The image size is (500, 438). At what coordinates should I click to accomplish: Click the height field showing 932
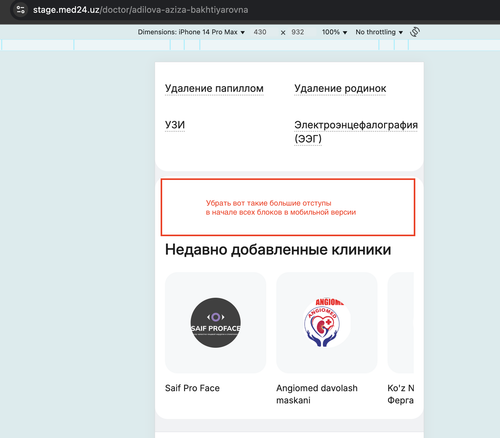click(x=298, y=32)
